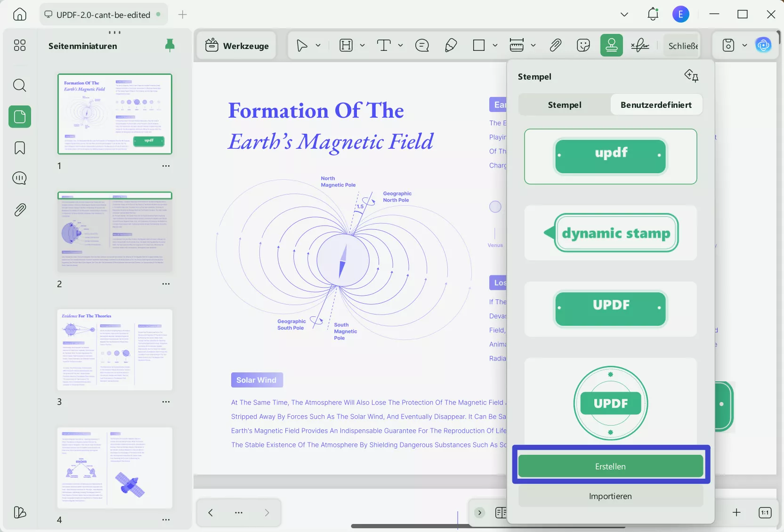Choose the 'dynamic stamp' stamp
Screen dimensions: 784x532
[x=611, y=233]
